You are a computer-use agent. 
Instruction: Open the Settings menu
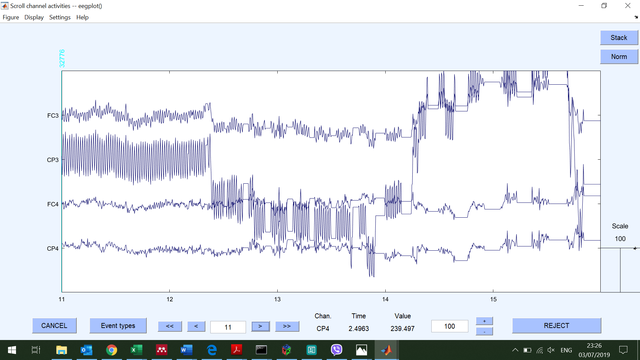[x=60, y=18]
